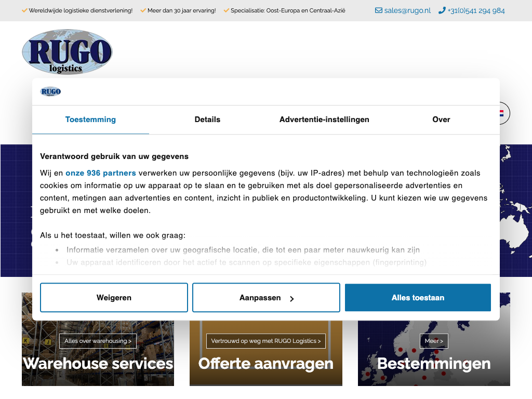This screenshot has height=399, width=532.
Task: Accept all cookies with Alles toestaan
Action: (418, 298)
